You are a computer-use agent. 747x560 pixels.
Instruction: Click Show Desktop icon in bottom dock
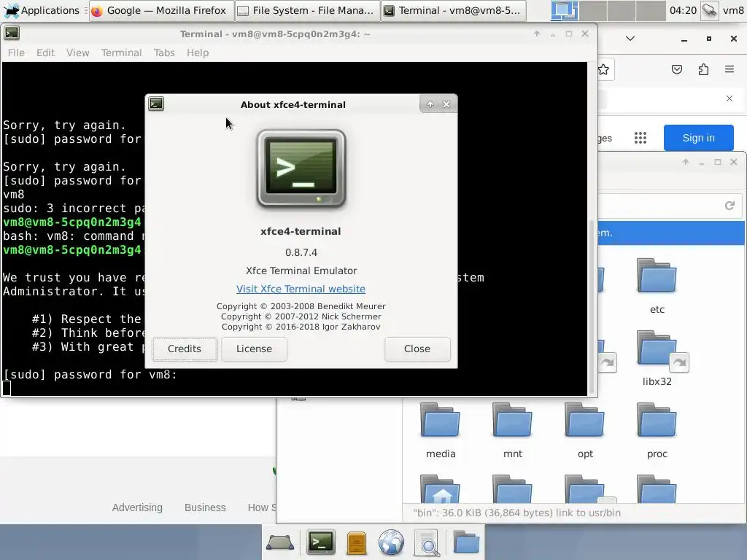coord(279,542)
